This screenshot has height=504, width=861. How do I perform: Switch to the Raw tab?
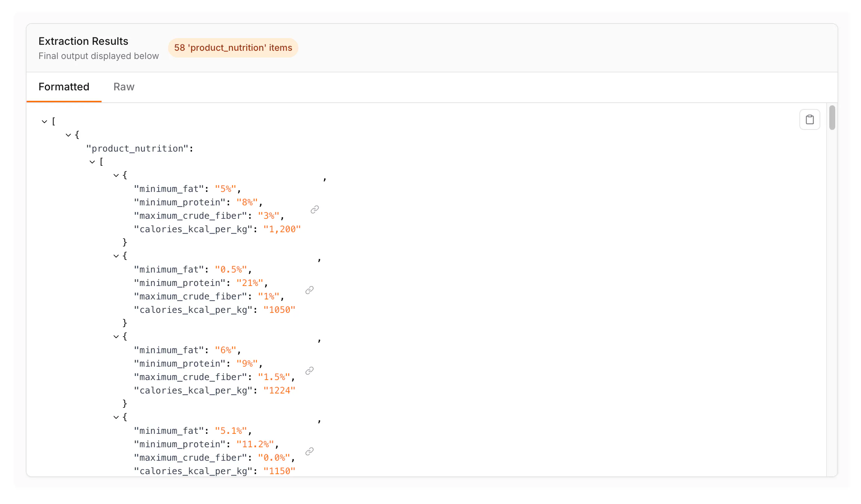point(124,87)
